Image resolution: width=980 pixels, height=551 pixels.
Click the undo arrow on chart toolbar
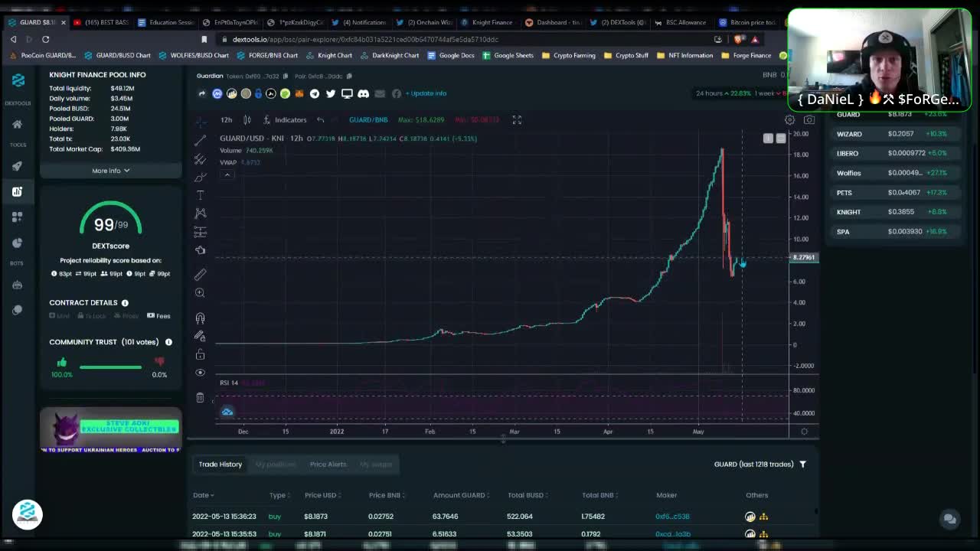[321, 119]
